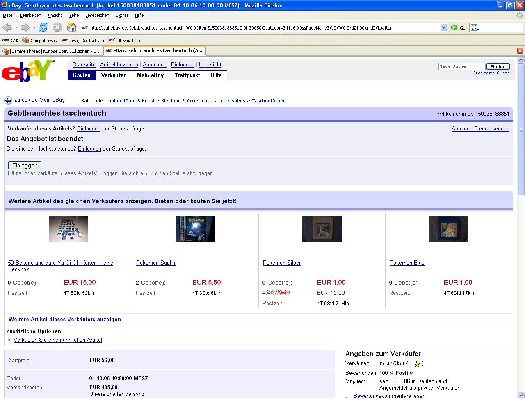This screenshot has width=525, height=420.
Task: Click the yellow feedback star next to milan735
Action: (417, 363)
